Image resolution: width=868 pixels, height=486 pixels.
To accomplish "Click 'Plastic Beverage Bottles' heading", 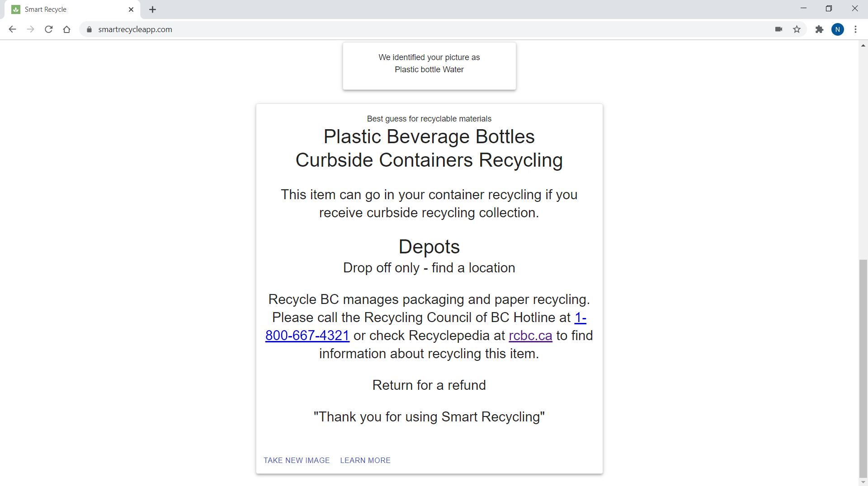I will pos(429,136).
